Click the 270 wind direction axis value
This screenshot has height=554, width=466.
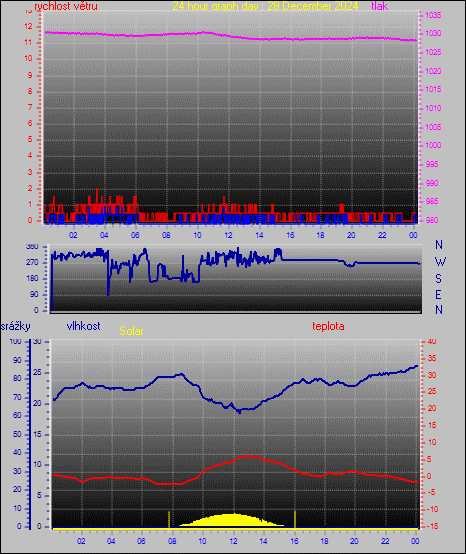point(32,263)
